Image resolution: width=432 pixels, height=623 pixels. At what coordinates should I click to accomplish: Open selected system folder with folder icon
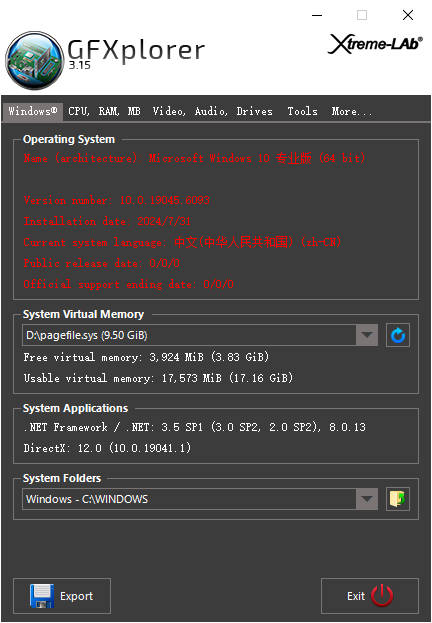coord(398,499)
